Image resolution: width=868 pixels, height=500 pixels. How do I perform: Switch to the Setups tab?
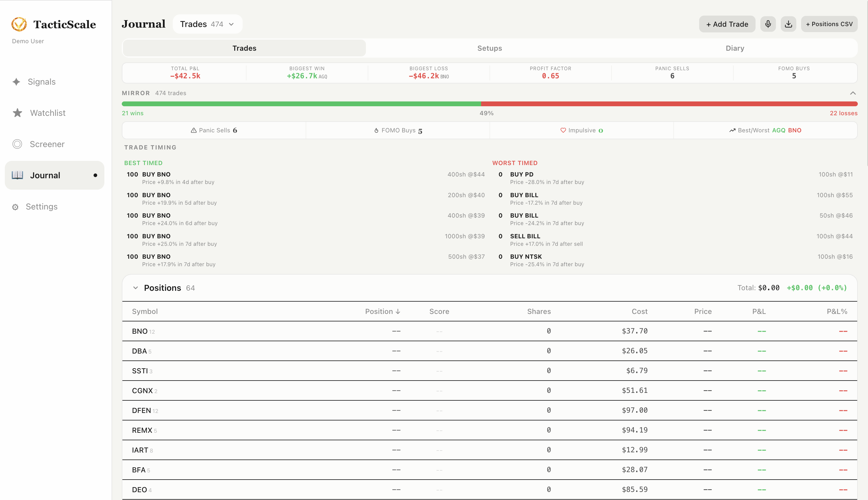(489, 48)
